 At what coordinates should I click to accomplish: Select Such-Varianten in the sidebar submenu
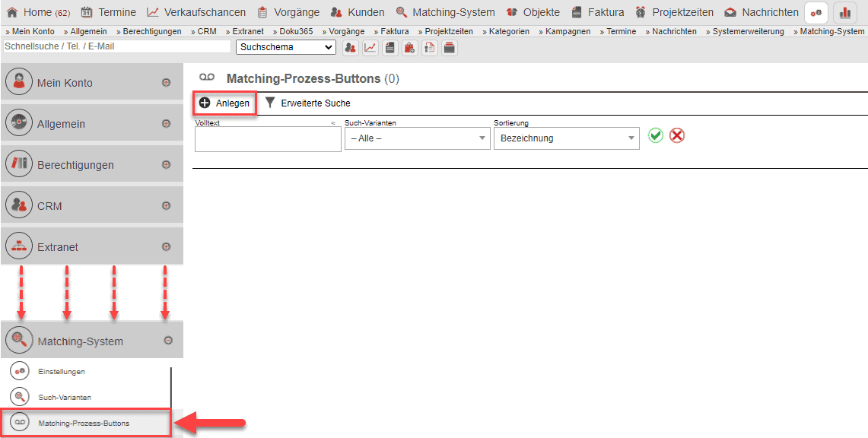pyautogui.click(x=65, y=397)
